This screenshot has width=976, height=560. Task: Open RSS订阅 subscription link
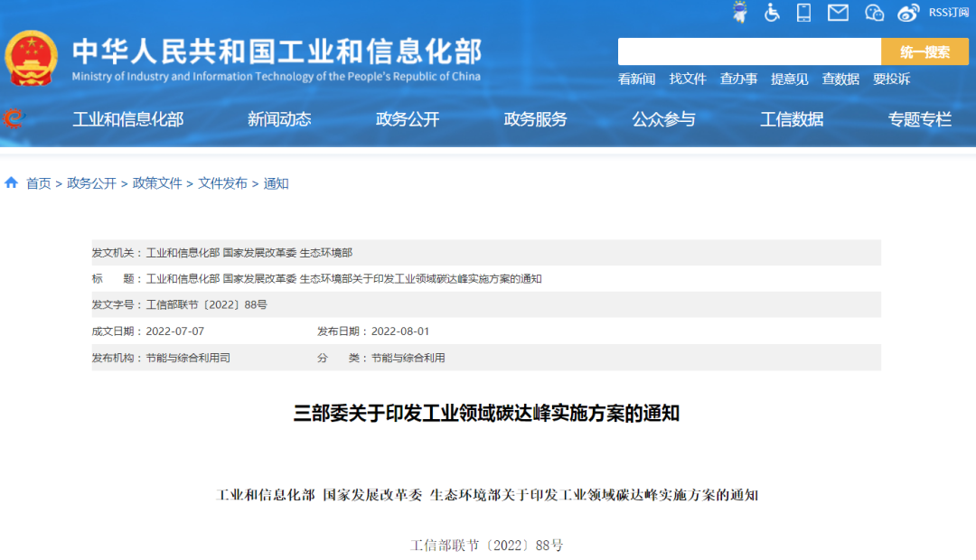click(x=948, y=13)
